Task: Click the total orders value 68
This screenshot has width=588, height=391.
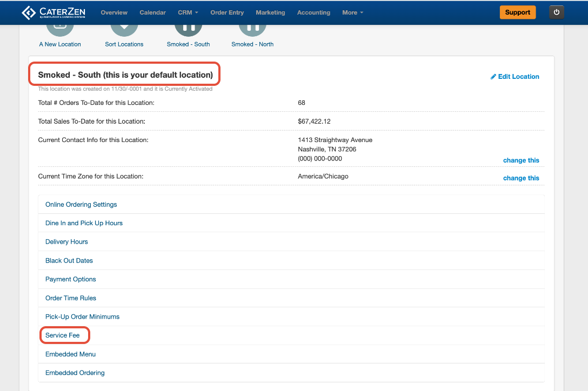Action: click(302, 103)
